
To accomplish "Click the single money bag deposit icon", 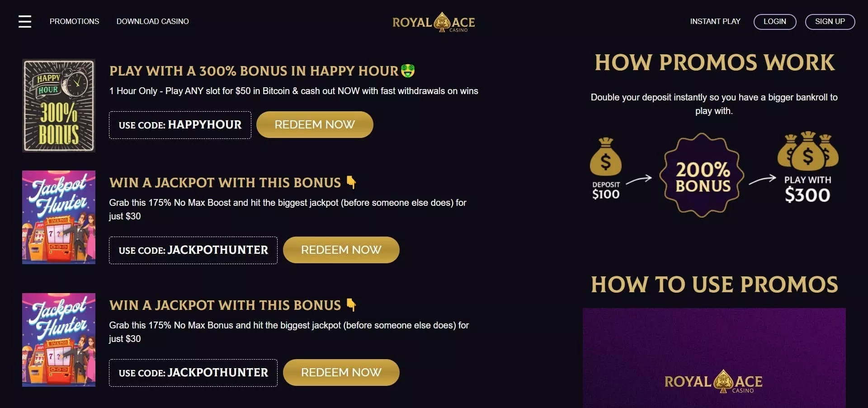I will tap(606, 157).
